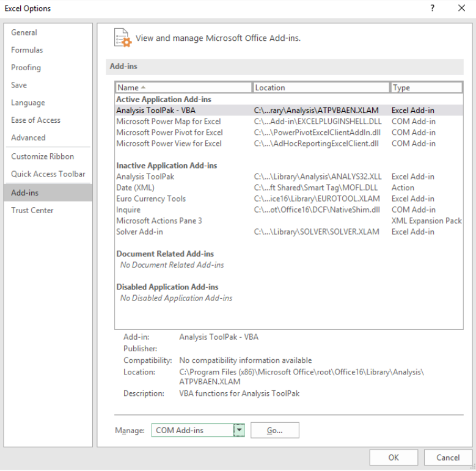Go to Quick Access Toolbar settings

tap(48, 174)
